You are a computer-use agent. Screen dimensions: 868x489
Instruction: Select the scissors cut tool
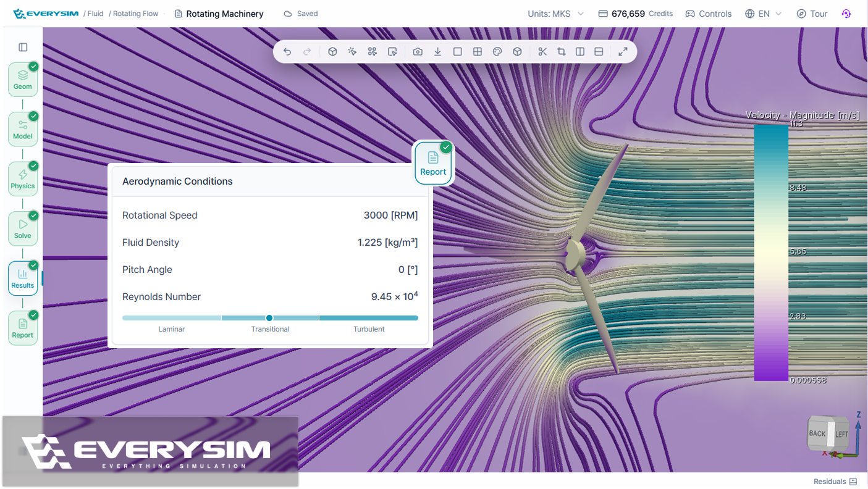tap(542, 52)
